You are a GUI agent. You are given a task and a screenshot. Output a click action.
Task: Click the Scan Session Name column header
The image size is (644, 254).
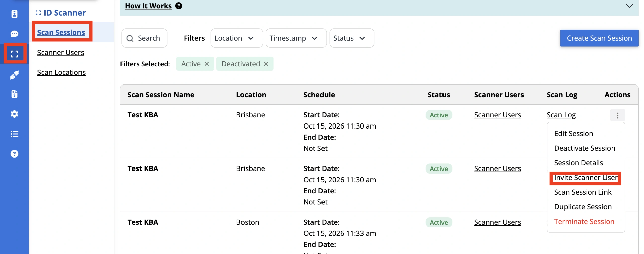(x=161, y=95)
